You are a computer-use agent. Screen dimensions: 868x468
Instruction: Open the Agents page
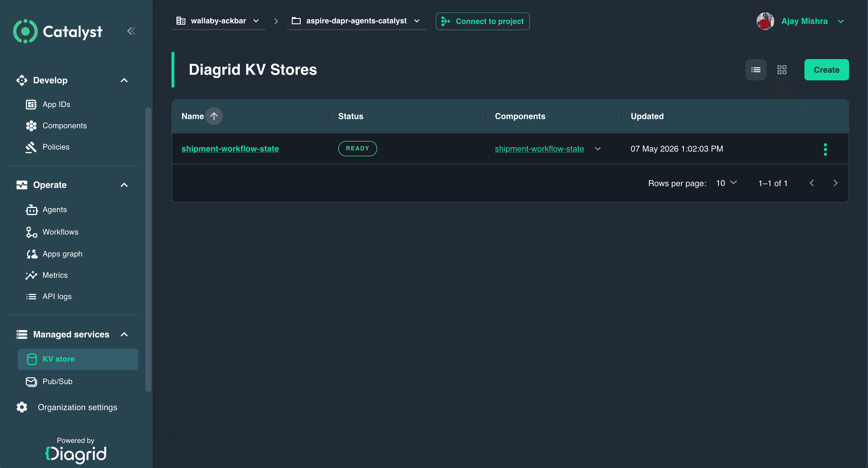46,209
